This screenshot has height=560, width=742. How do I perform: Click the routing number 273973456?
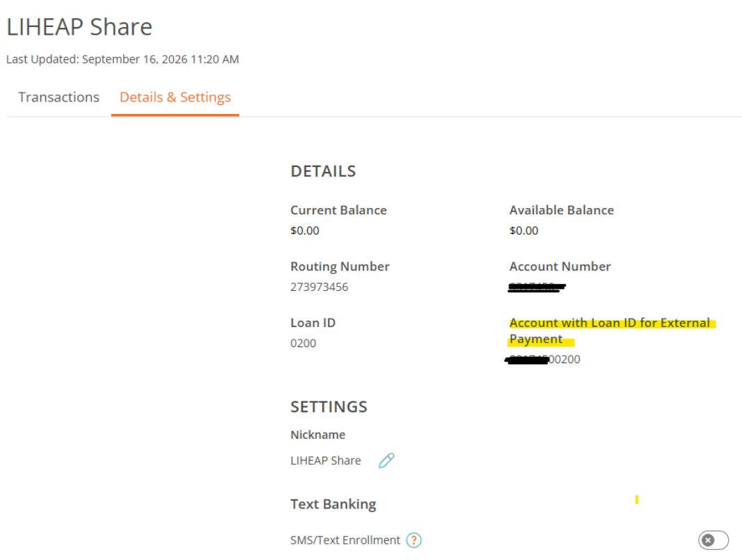[319, 287]
